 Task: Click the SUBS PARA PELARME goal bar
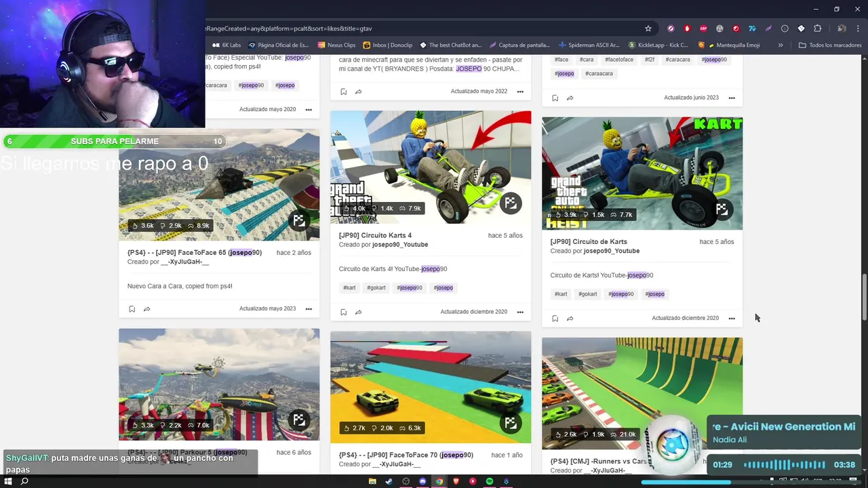[x=114, y=142]
